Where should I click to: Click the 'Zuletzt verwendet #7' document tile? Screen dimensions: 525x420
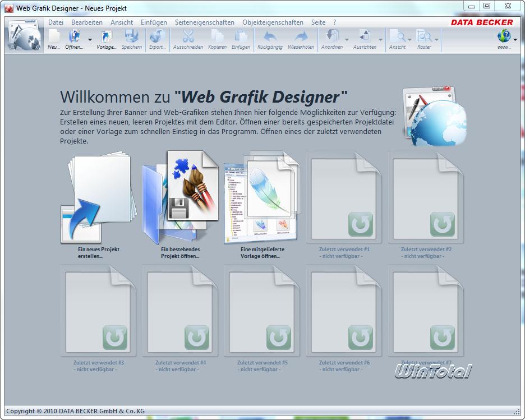(x=426, y=311)
